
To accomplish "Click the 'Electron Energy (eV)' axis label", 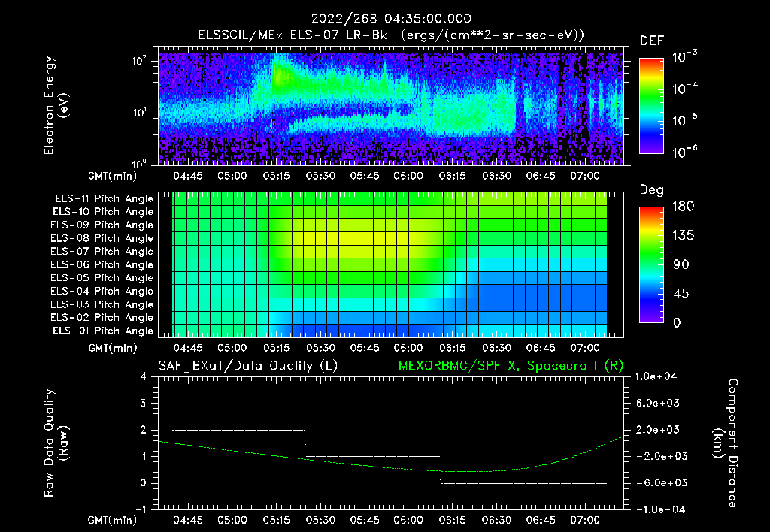I will pyautogui.click(x=56, y=105).
